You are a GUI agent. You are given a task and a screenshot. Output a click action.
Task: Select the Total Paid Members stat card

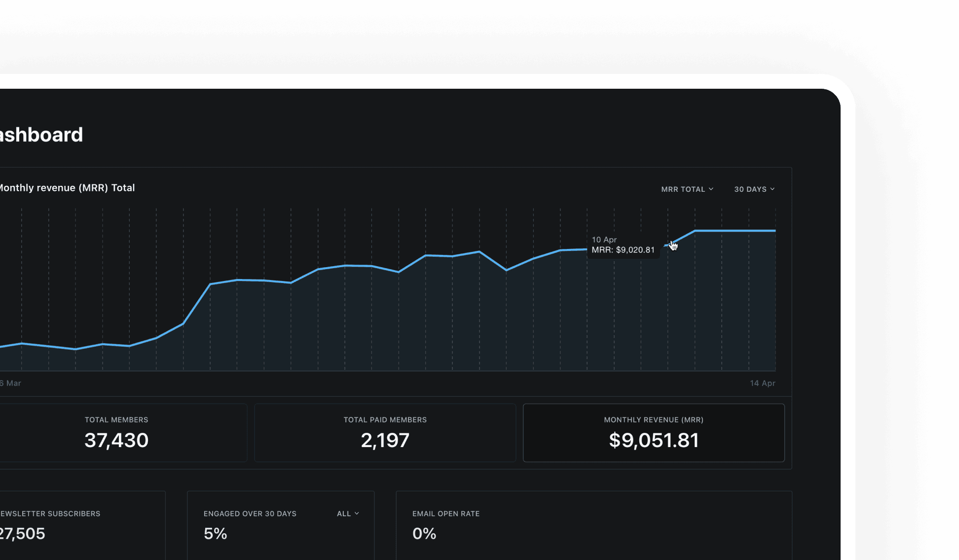[385, 433]
